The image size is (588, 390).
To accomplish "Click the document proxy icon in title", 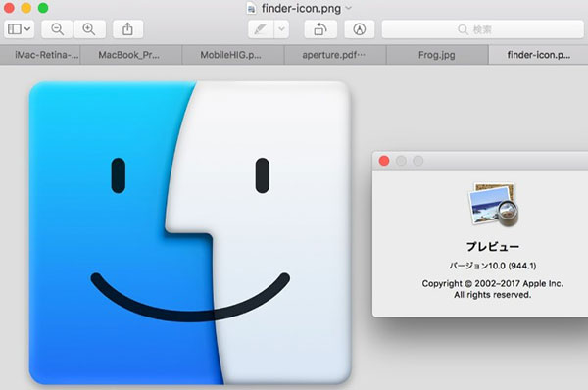I will 251,8.
